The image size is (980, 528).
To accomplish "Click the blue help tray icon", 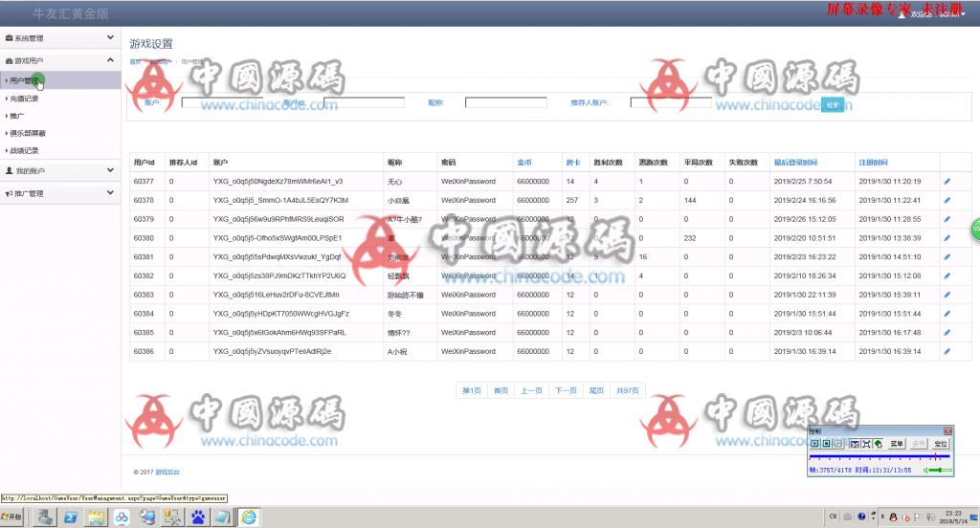I will point(861,517).
